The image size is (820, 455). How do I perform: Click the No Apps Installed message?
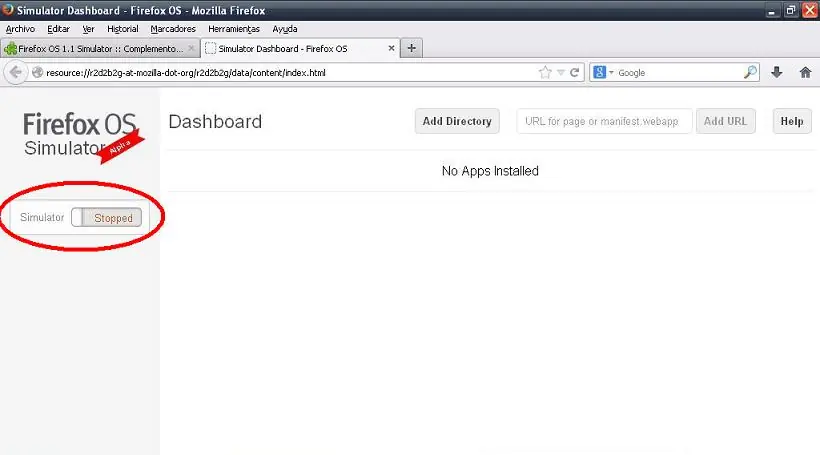pos(490,171)
